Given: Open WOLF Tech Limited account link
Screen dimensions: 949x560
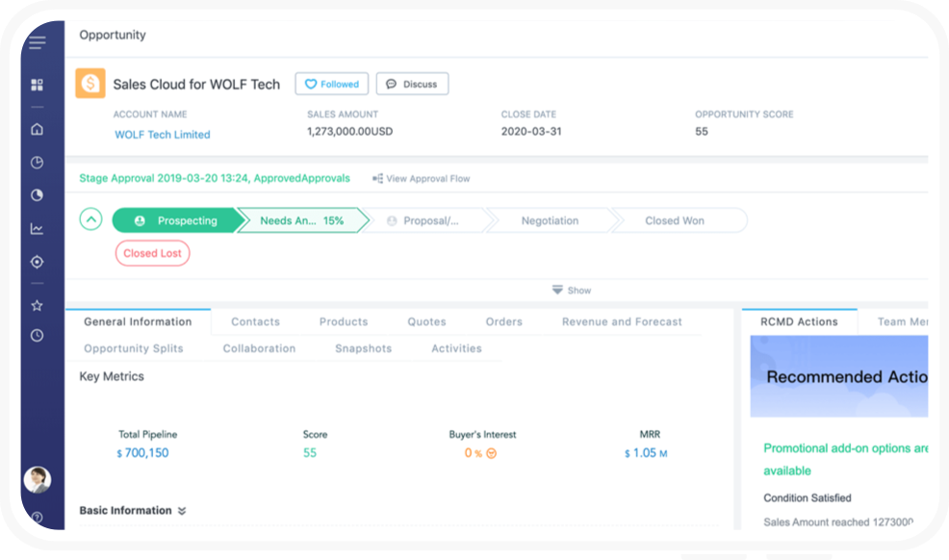Looking at the screenshot, I should click(163, 135).
